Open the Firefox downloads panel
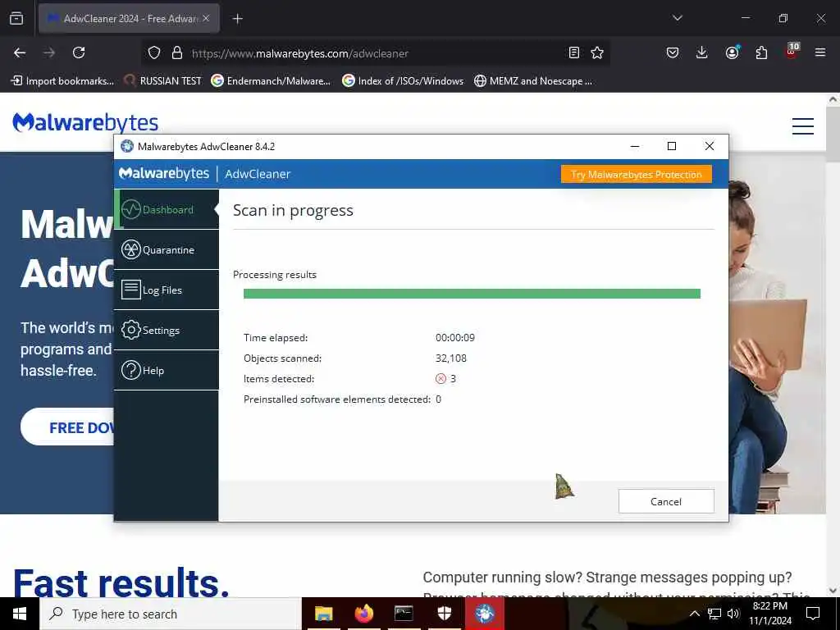 click(x=702, y=52)
